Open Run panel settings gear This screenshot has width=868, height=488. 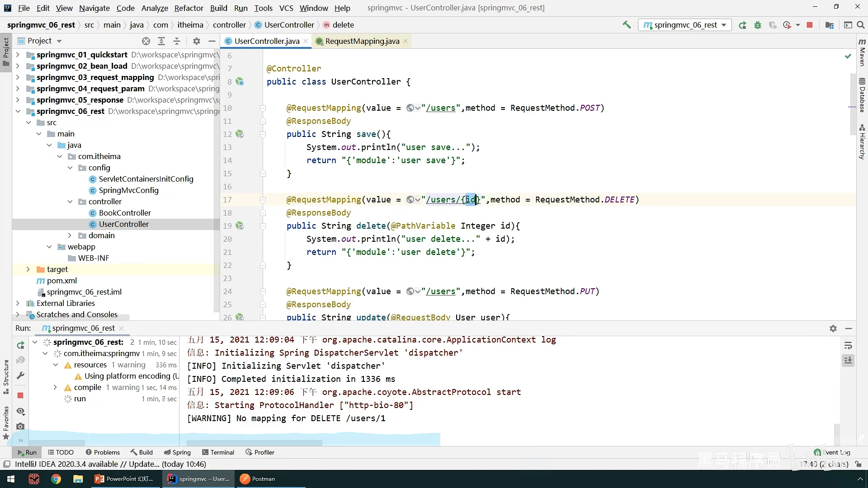(x=833, y=328)
